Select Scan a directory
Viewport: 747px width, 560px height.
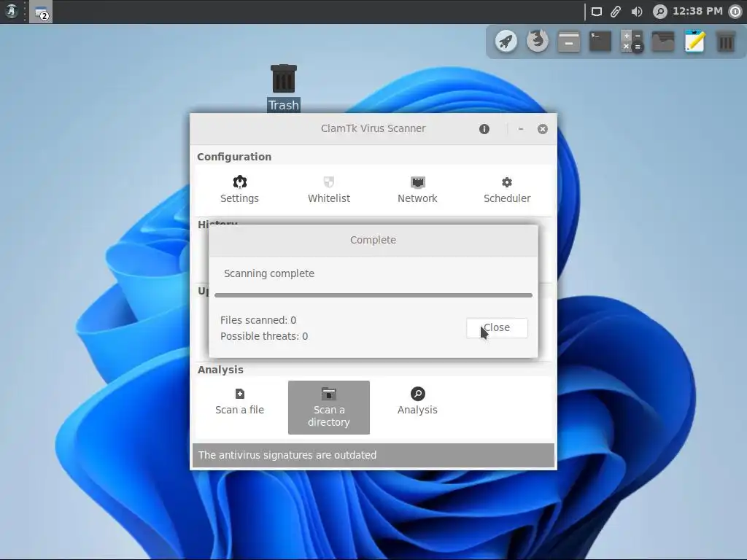click(329, 408)
